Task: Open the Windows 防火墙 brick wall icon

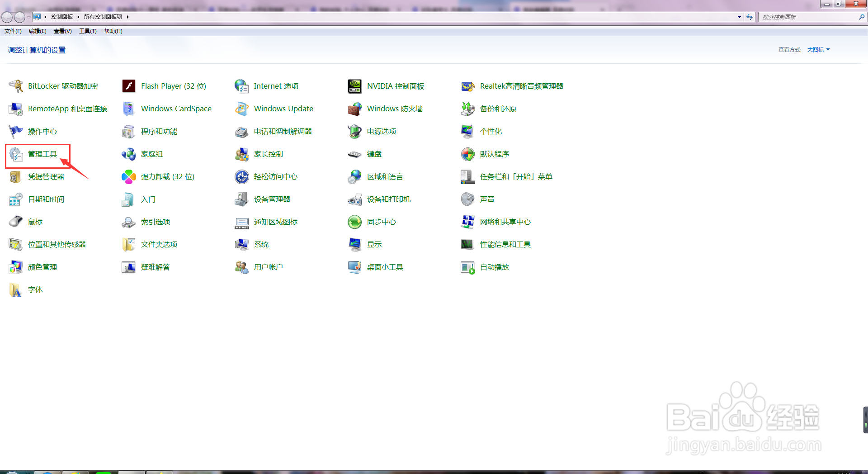Action: click(x=355, y=109)
